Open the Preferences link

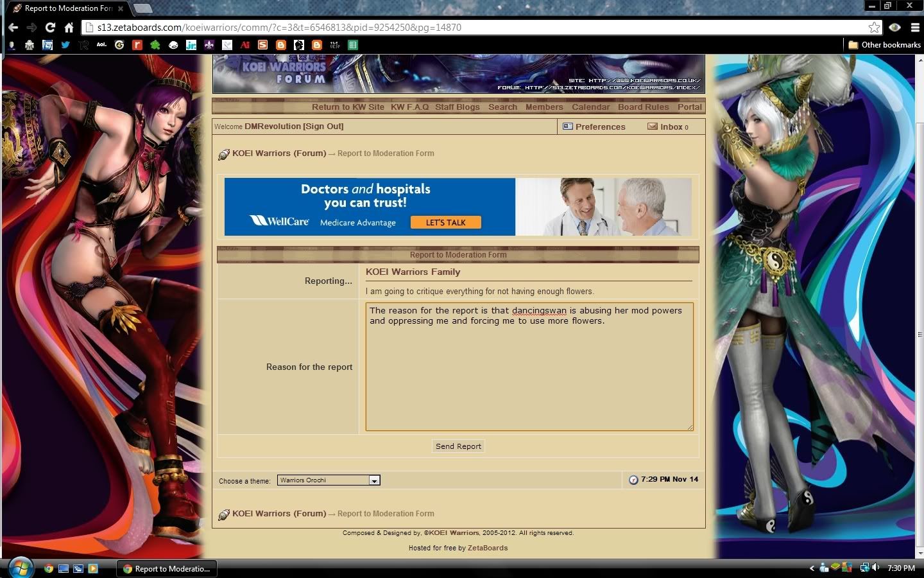599,127
